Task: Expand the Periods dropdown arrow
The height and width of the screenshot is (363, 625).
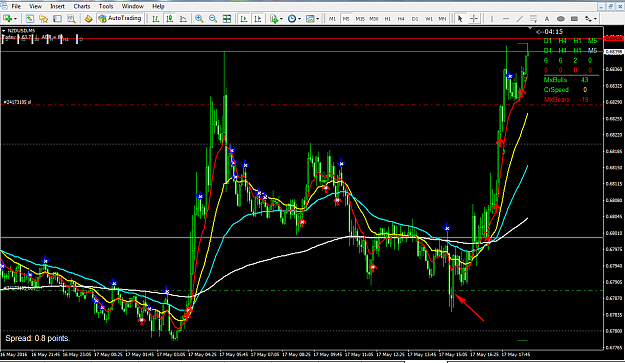Action: click(299, 19)
